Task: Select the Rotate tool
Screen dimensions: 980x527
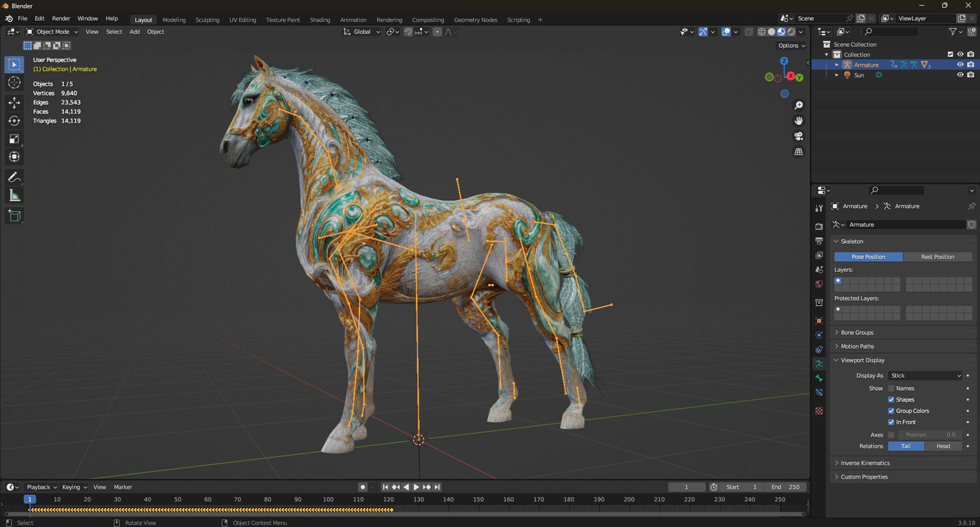Action: [14, 121]
